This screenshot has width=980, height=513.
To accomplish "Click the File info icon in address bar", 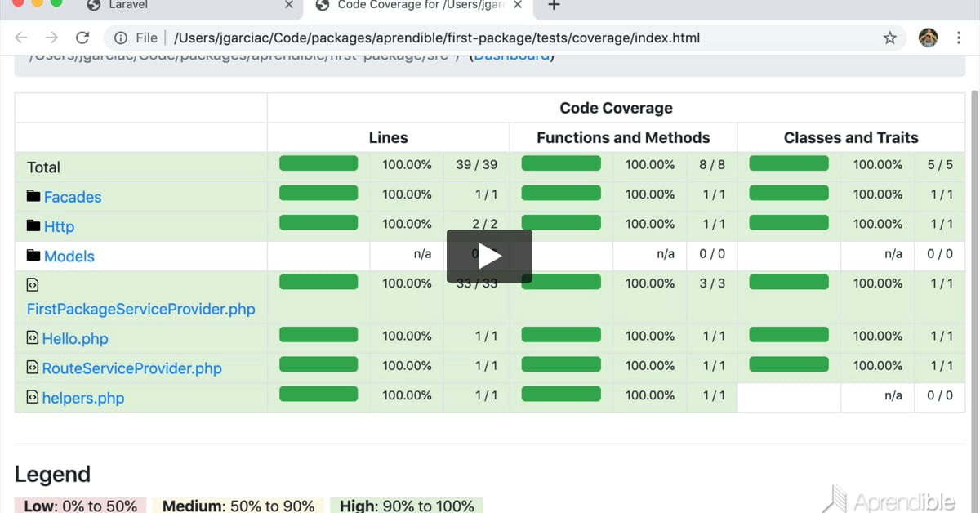I will pyautogui.click(x=121, y=38).
